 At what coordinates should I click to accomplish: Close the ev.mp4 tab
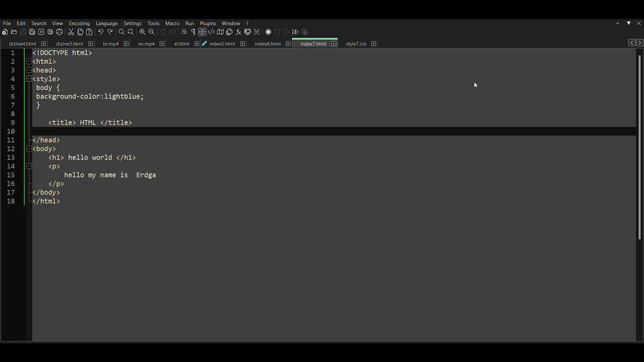point(162,44)
